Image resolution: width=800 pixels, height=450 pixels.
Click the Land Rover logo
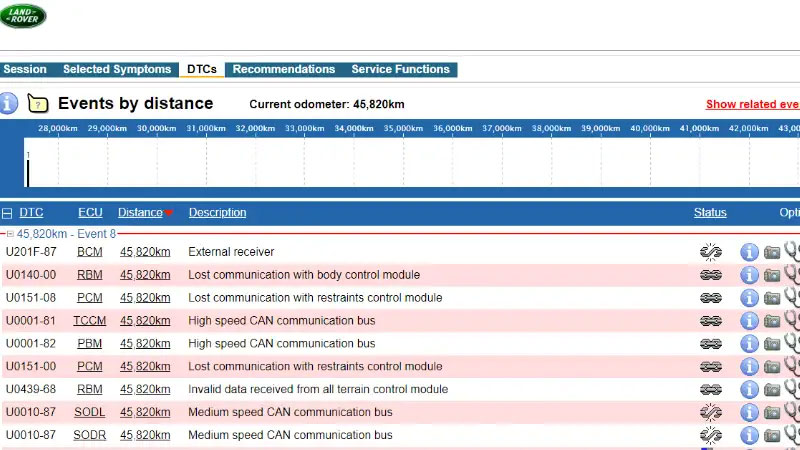pos(24,16)
